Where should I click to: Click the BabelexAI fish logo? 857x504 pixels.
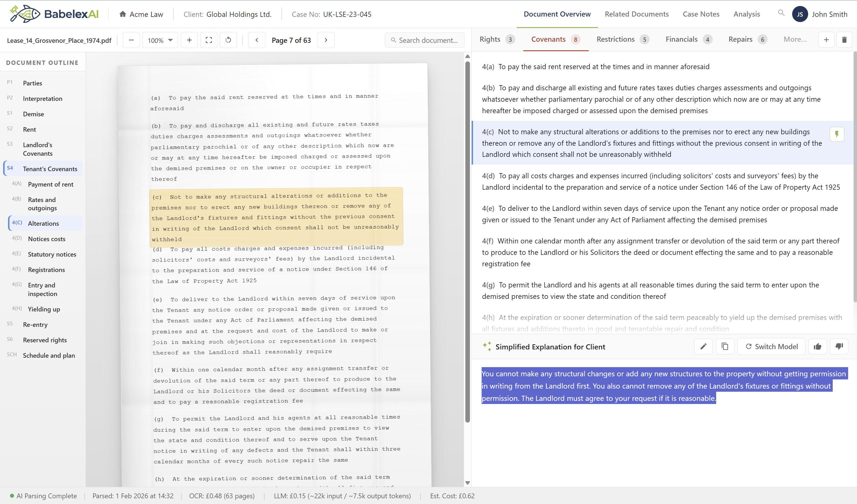pos(25,14)
